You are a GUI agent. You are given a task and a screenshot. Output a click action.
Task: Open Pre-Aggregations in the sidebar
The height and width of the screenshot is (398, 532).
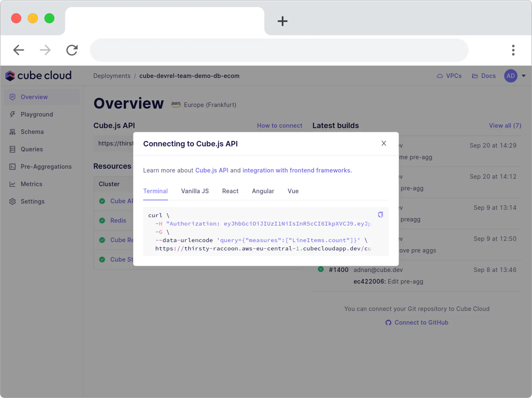coord(42,167)
